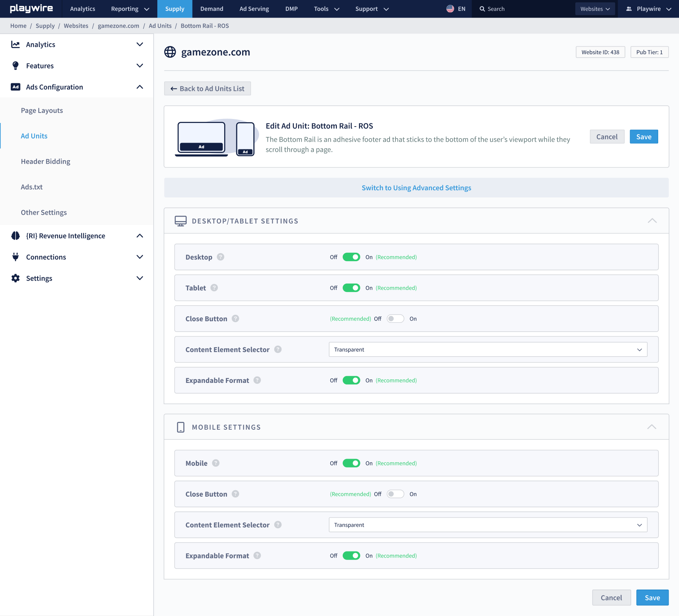
Task: Collapse the Desktop/Tablet Settings section
Action: tap(652, 221)
